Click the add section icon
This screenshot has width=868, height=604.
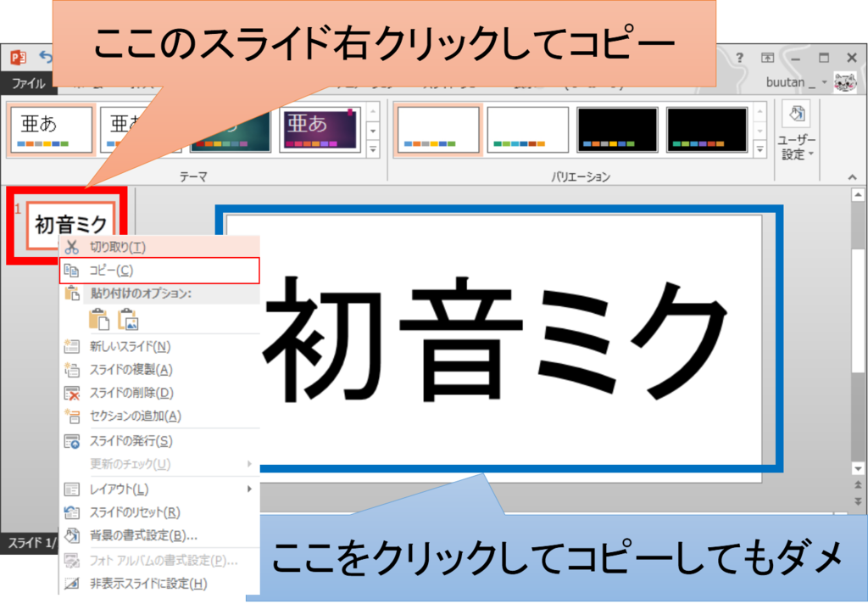[x=71, y=417]
